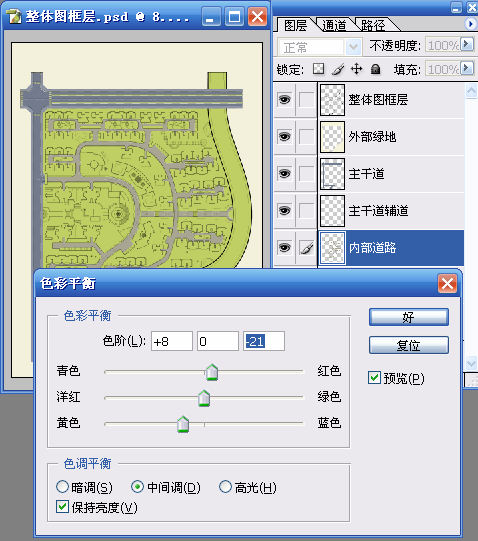Open the 正常 blend mode dropdown

pyautogui.click(x=320, y=47)
